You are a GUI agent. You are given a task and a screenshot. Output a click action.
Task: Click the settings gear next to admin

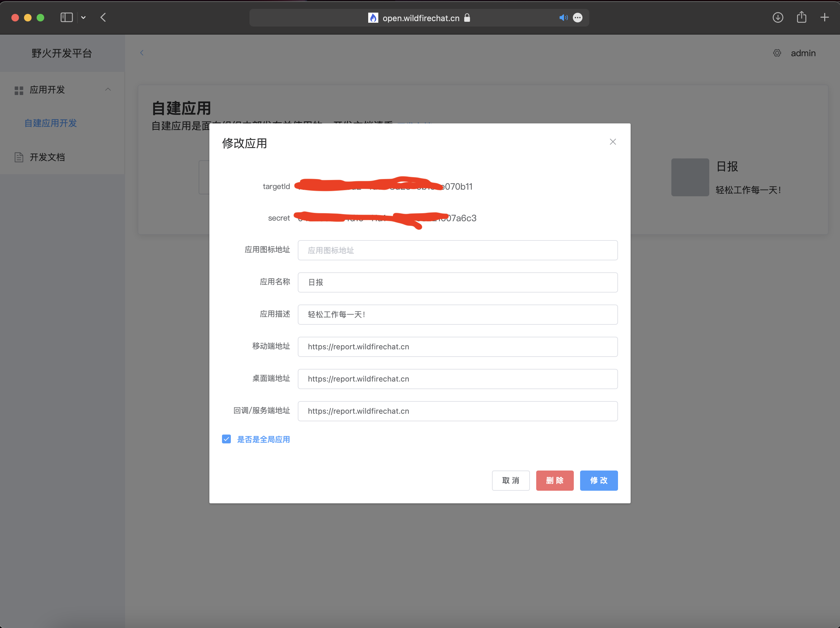(x=777, y=53)
